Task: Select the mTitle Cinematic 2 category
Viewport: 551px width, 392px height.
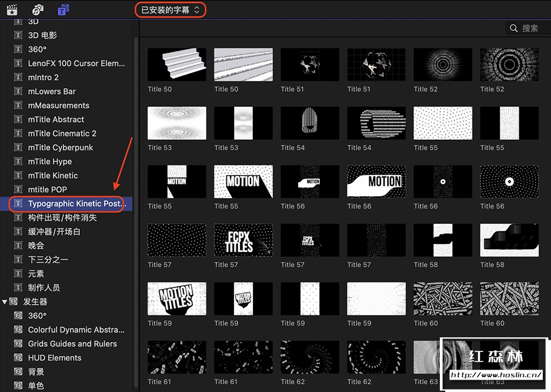Action: tap(67, 133)
